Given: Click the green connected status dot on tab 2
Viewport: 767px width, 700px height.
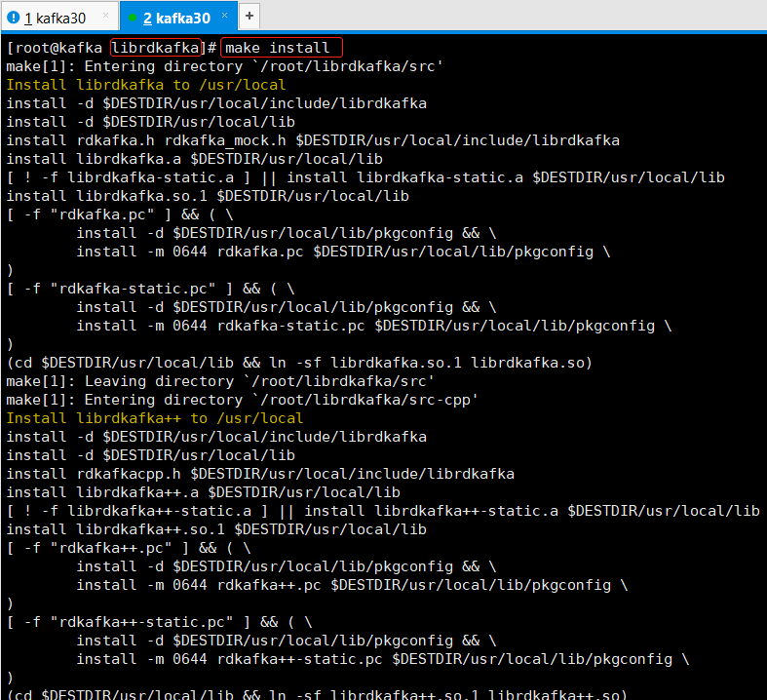Looking at the screenshot, I should click(x=132, y=18).
